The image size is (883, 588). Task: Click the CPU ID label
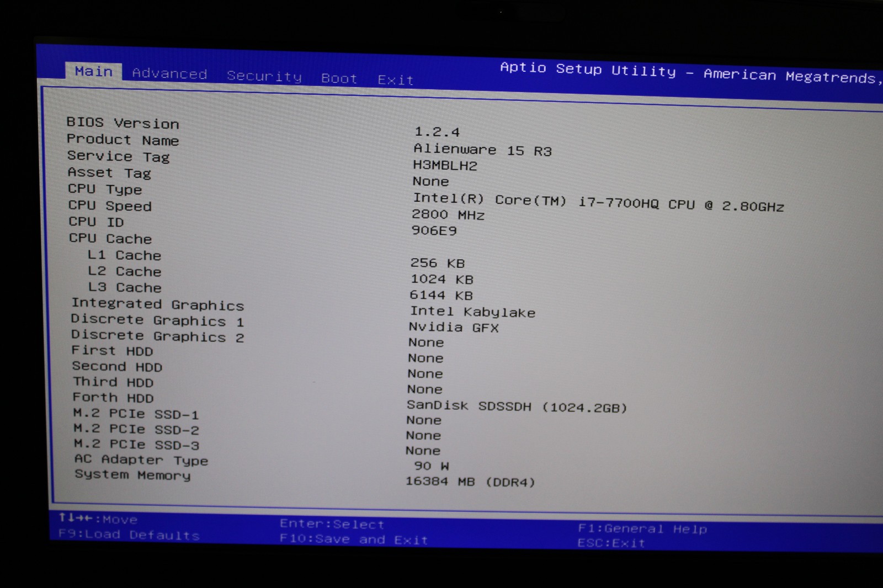pos(96,222)
